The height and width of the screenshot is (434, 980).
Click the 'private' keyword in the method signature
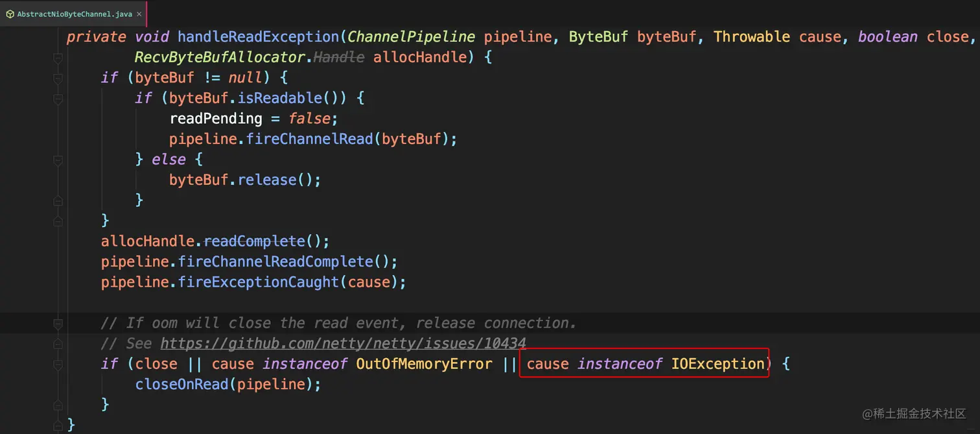(x=96, y=37)
